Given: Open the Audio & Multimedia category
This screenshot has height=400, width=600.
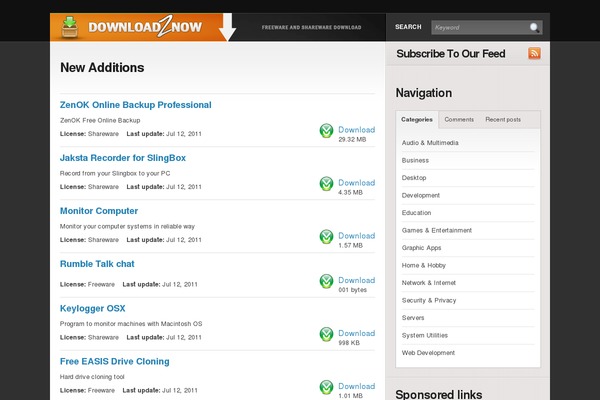Looking at the screenshot, I should pyautogui.click(x=430, y=143).
